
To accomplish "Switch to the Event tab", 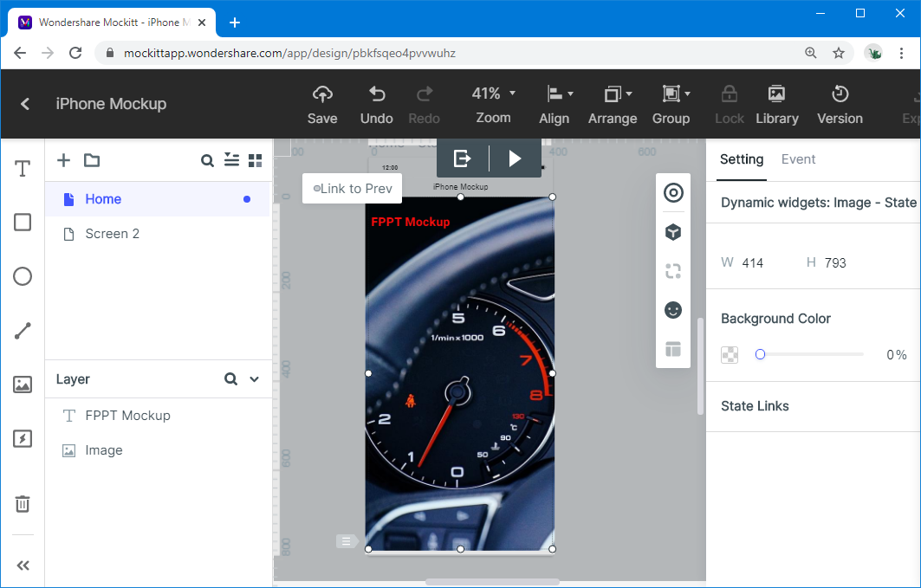I will [x=798, y=159].
